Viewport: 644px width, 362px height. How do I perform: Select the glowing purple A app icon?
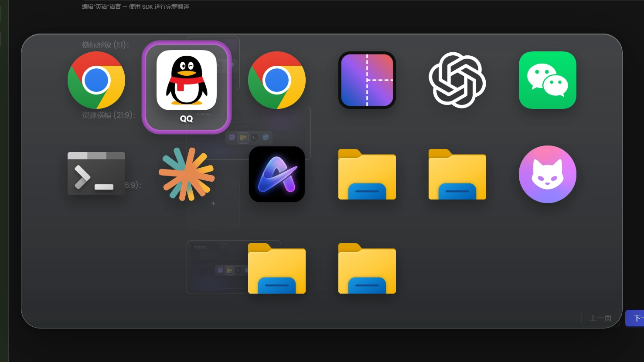[x=277, y=174]
